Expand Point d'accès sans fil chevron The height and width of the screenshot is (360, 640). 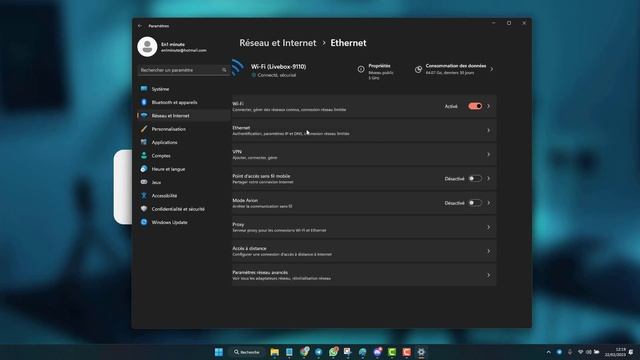(489, 178)
